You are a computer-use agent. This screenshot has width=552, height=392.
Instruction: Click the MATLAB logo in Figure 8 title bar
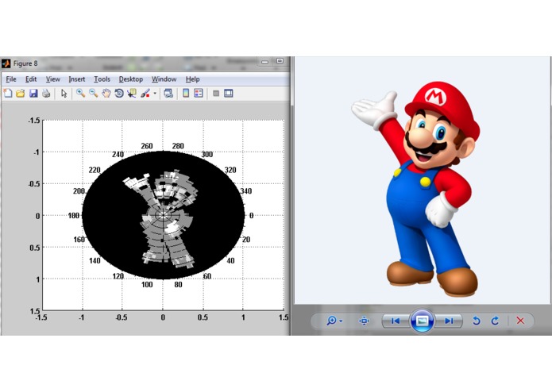tap(6, 63)
